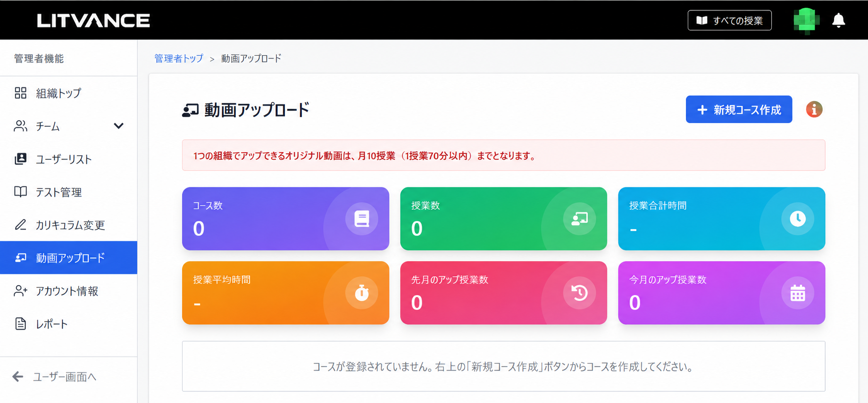Click the document icon beside レポート
Screen dimensions: 868x403
[x=20, y=324]
